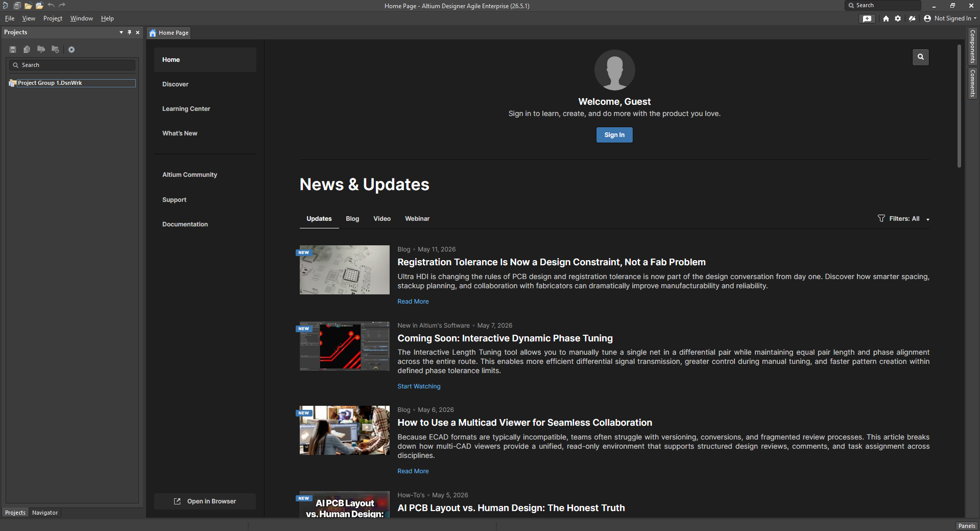Open the Help menu
This screenshot has width=980, height=531.
(107, 18)
